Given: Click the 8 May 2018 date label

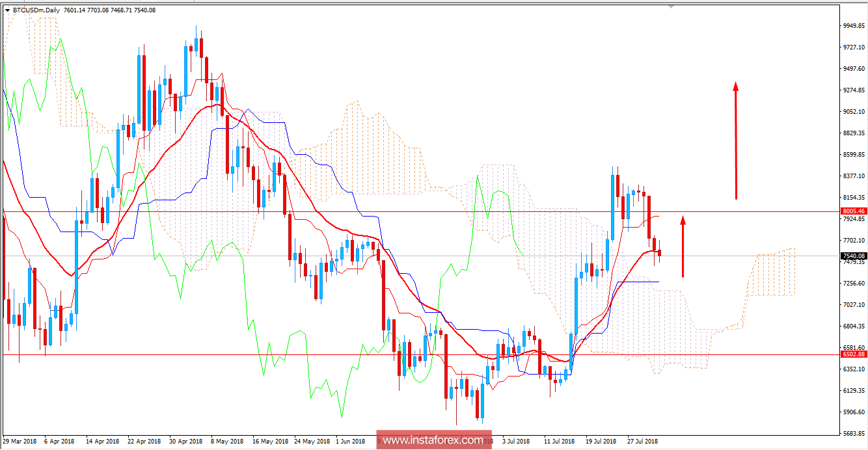Looking at the screenshot, I should coord(227,441).
